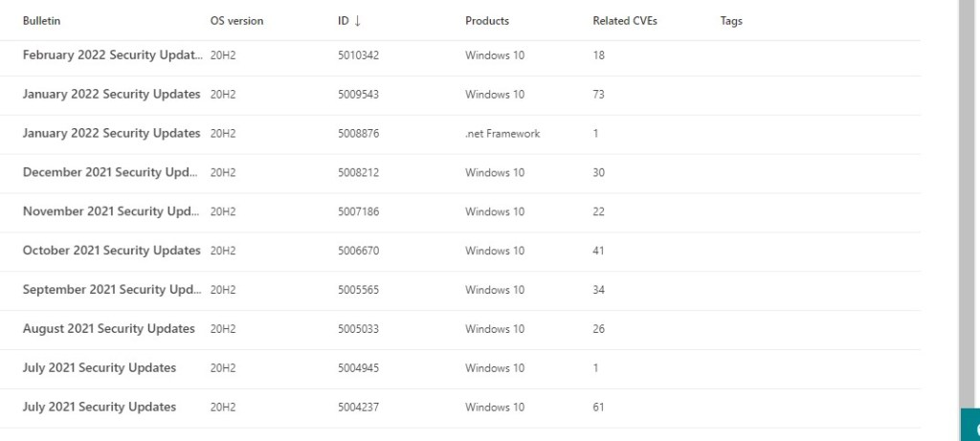Click the Tags column header
The height and width of the screenshot is (441, 980).
[731, 21]
